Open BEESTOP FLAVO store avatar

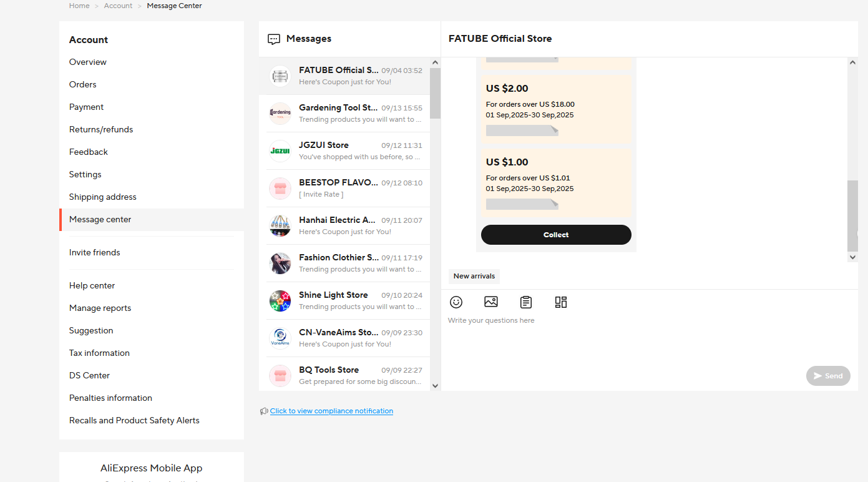click(x=280, y=189)
